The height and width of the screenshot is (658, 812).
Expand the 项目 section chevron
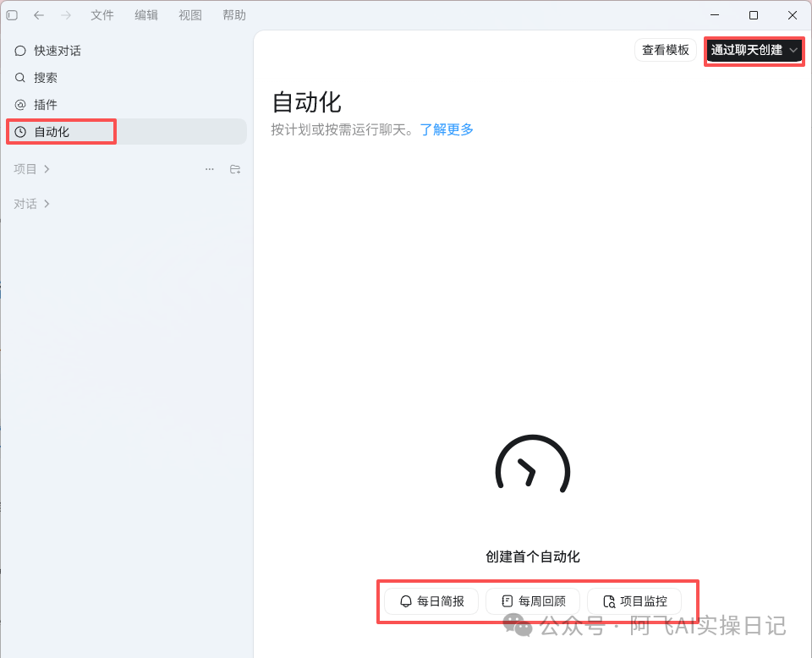(47, 169)
